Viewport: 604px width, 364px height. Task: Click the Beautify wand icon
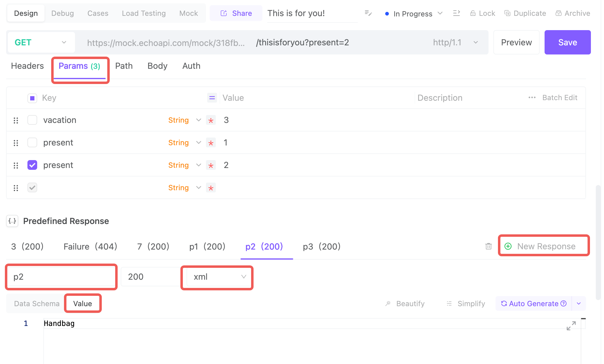[388, 303]
